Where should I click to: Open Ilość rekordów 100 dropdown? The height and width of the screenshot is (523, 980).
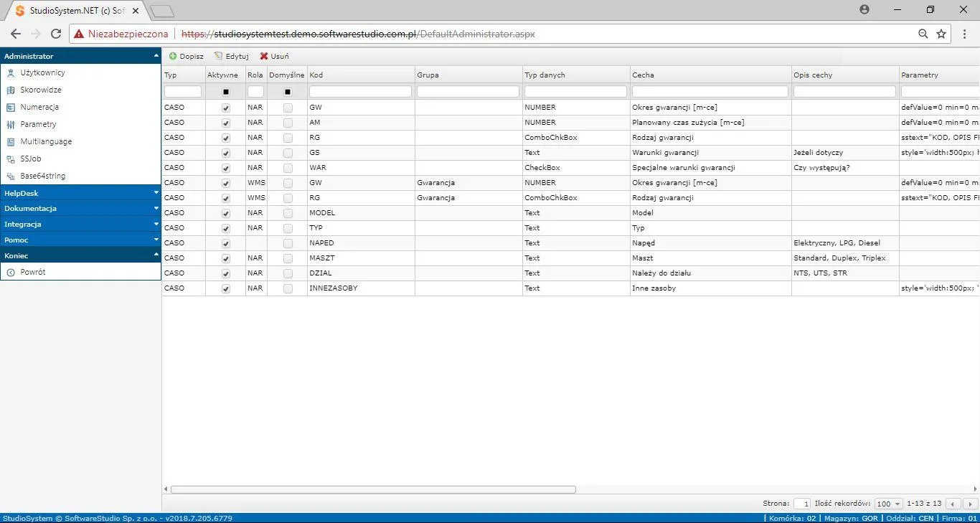point(888,504)
